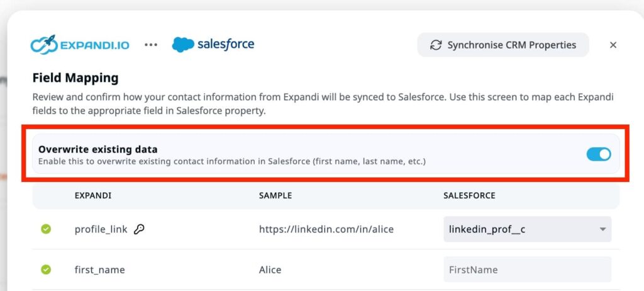Screen dimensions: 644x291
Task: Close the Field Mapping dialog
Action: pos(613,45)
